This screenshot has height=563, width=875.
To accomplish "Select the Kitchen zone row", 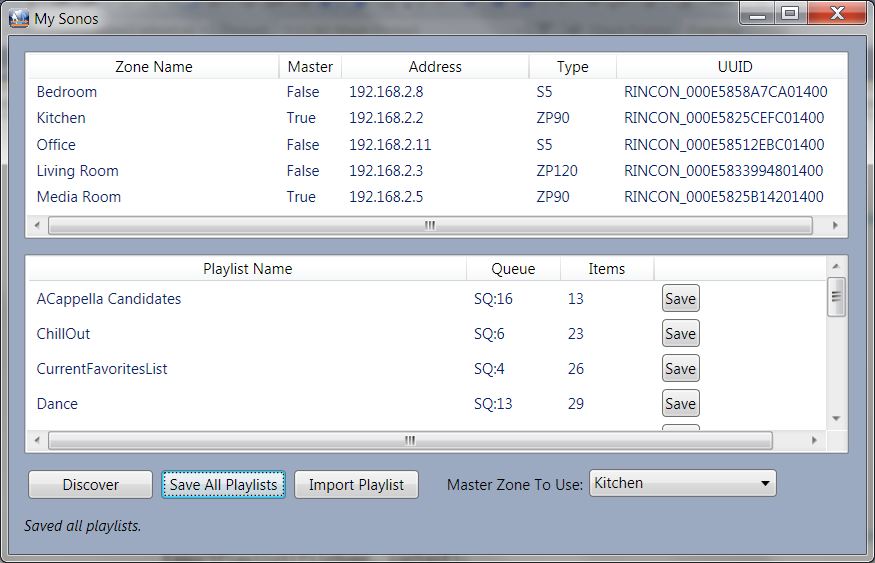I will click(x=436, y=118).
